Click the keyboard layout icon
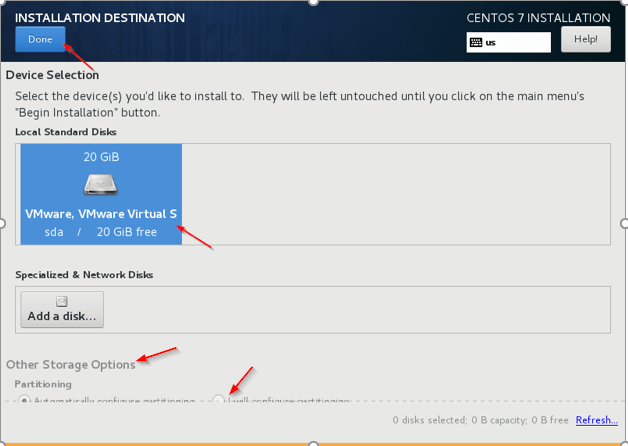Viewport: 628px width, 446px height. tap(476, 42)
